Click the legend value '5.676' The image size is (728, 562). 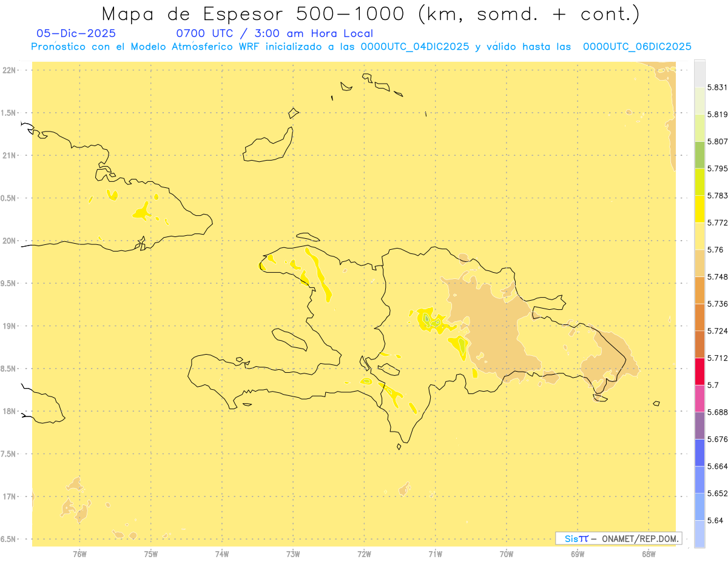[x=718, y=439]
